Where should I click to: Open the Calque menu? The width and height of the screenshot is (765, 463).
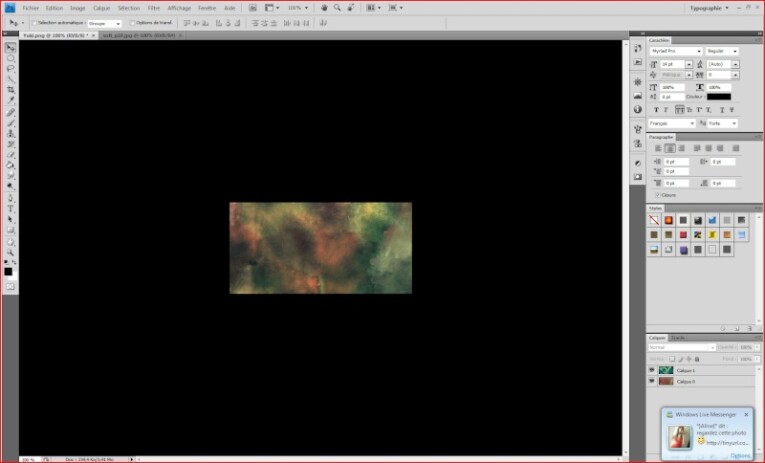click(101, 8)
